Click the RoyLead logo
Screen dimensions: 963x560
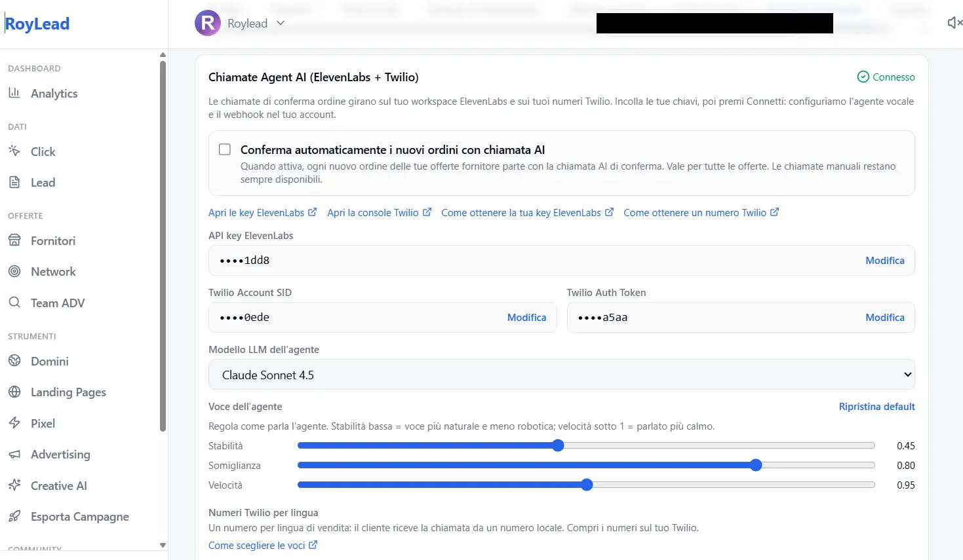tap(37, 24)
